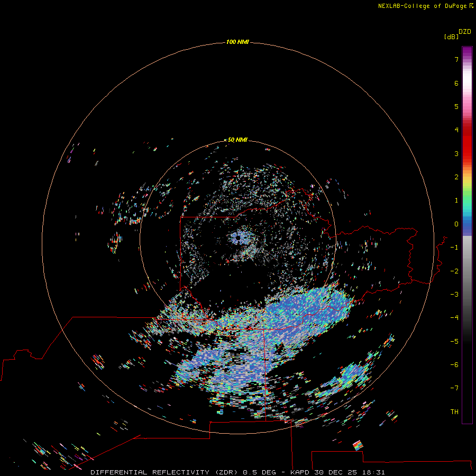Click the -5 value on color scale
Image resolution: width=476 pixels, height=476 pixels.
(x=454, y=342)
